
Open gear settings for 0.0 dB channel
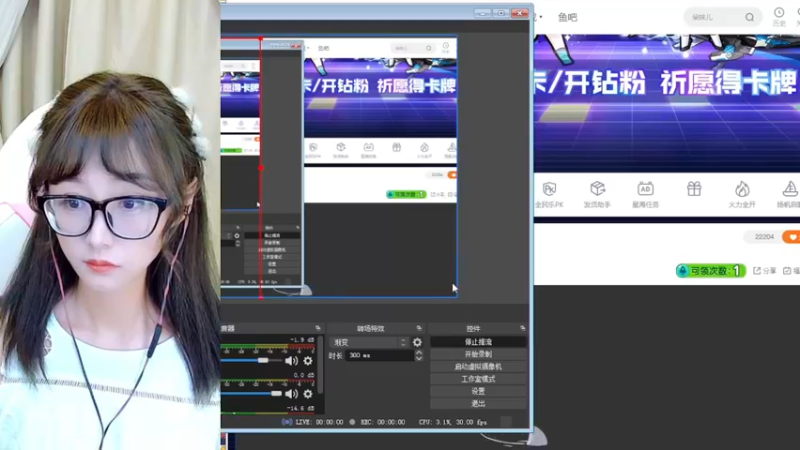click(308, 394)
